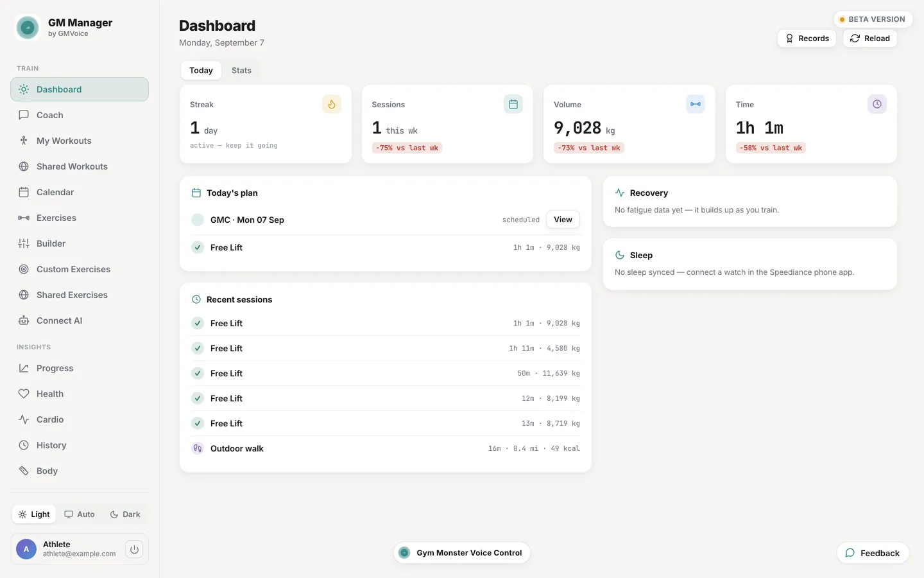Image resolution: width=924 pixels, height=578 pixels.
Task: Open the Feedback button
Action: [x=873, y=553]
